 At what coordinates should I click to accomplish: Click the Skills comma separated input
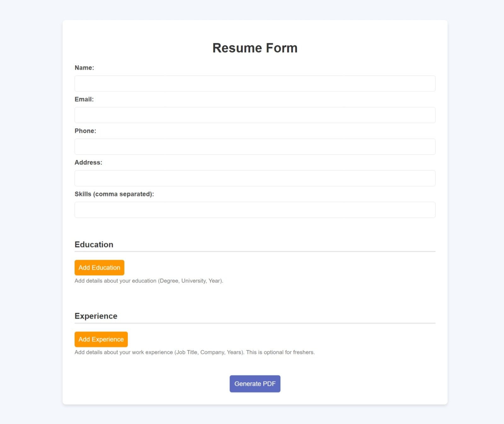click(x=255, y=210)
